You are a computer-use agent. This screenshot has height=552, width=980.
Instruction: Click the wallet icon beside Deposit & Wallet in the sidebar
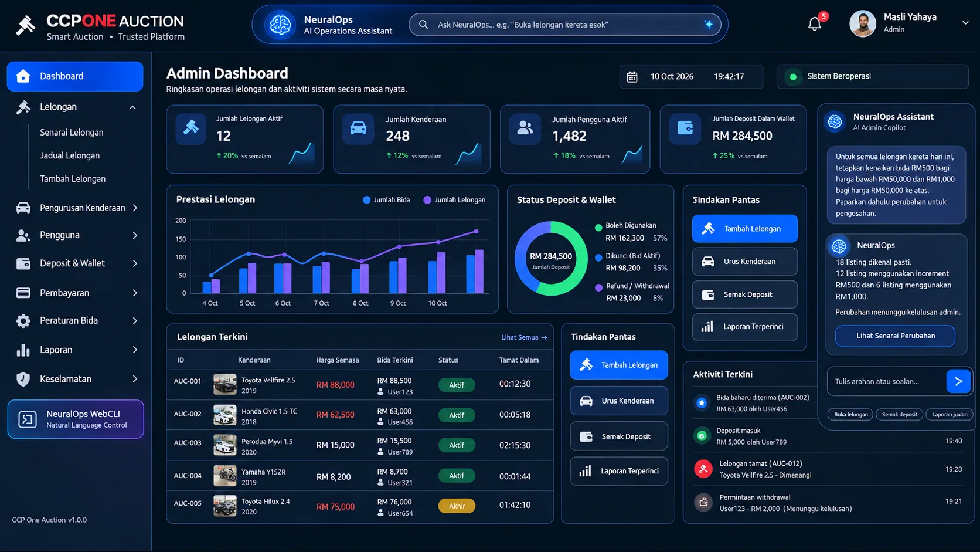(23, 263)
